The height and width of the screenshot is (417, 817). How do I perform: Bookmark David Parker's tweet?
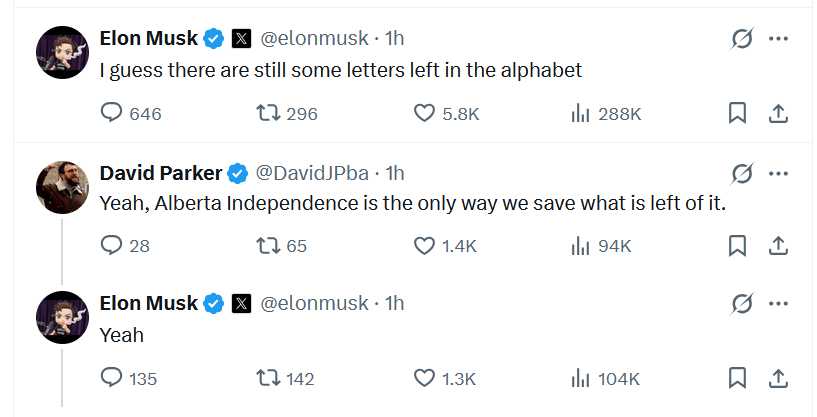click(737, 245)
